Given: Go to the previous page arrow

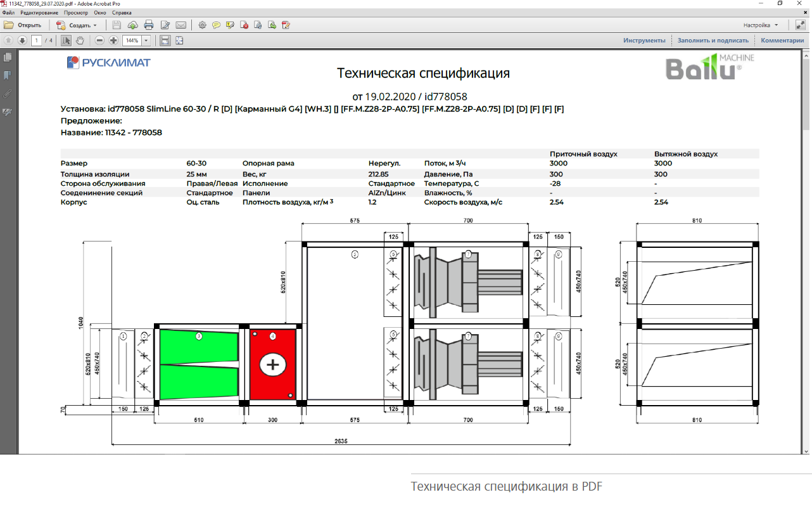Looking at the screenshot, I should (8, 41).
